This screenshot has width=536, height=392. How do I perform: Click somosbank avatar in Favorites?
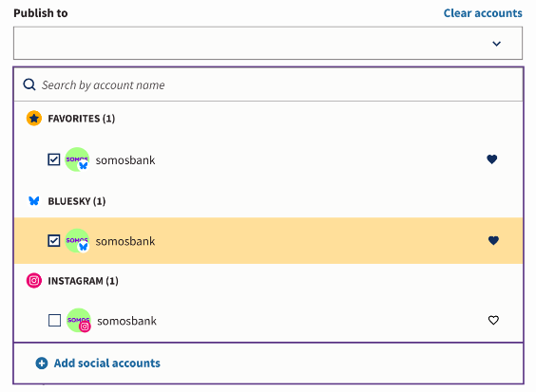pos(77,159)
